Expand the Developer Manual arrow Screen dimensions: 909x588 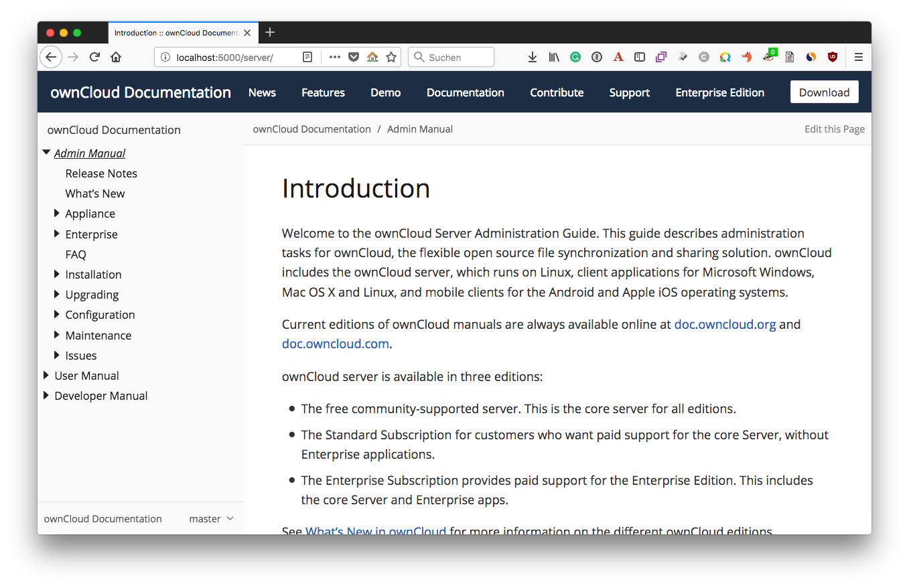[x=46, y=395]
